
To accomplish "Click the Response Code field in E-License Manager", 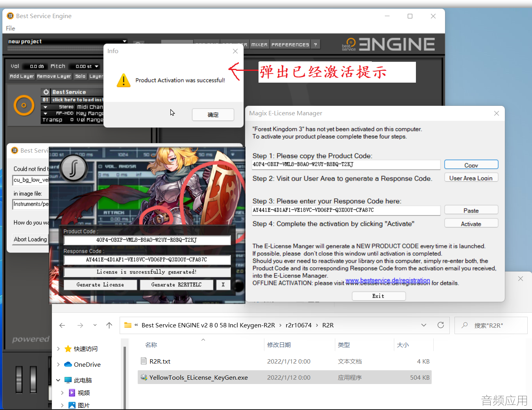I will [x=346, y=210].
